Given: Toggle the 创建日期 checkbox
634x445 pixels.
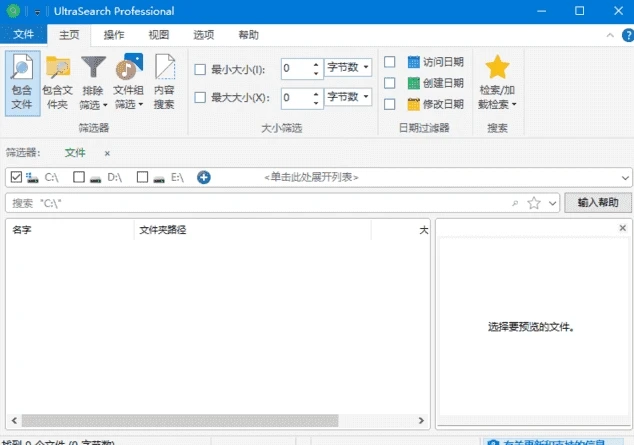Looking at the screenshot, I should point(389,83).
